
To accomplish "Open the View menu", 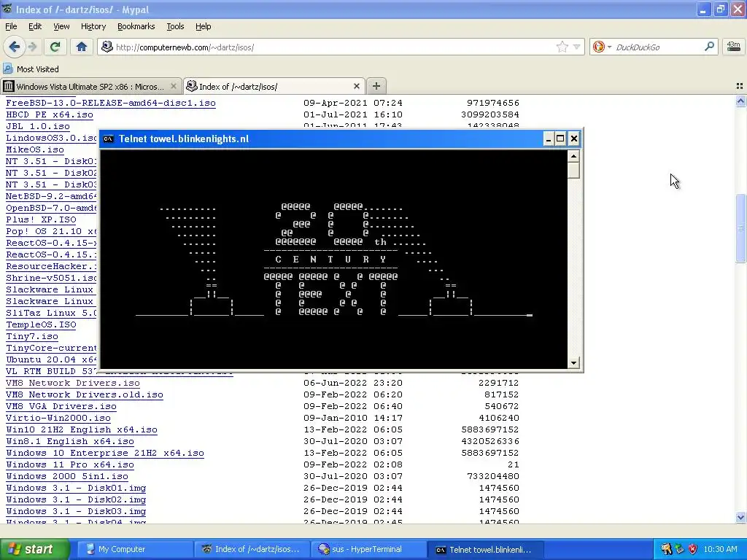I will pyautogui.click(x=61, y=26).
